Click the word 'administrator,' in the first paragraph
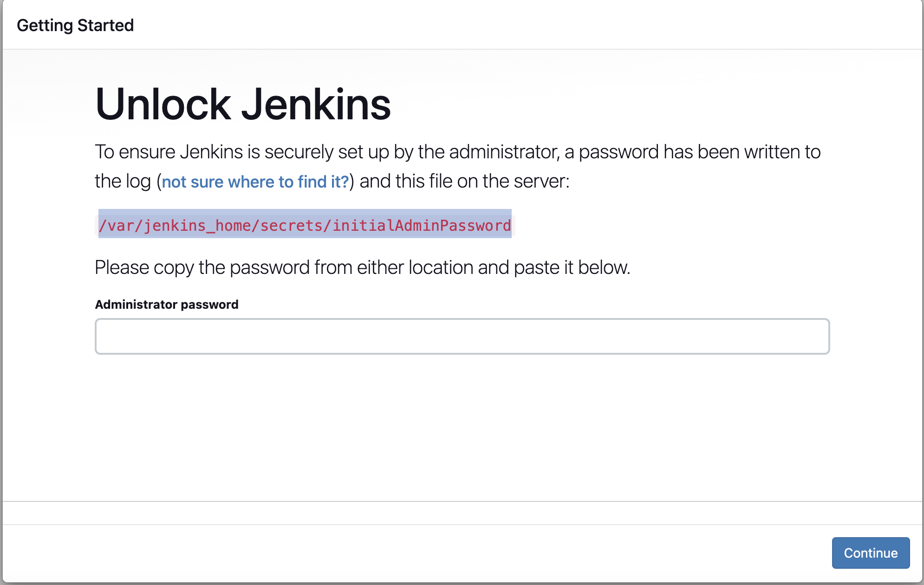This screenshot has height=585, width=924. pos(504,152)
